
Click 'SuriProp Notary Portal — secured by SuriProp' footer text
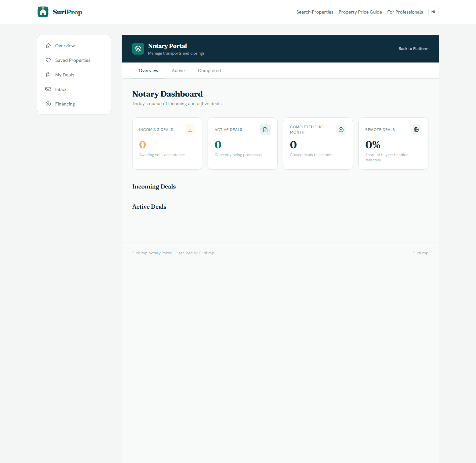tap(173, 253)
